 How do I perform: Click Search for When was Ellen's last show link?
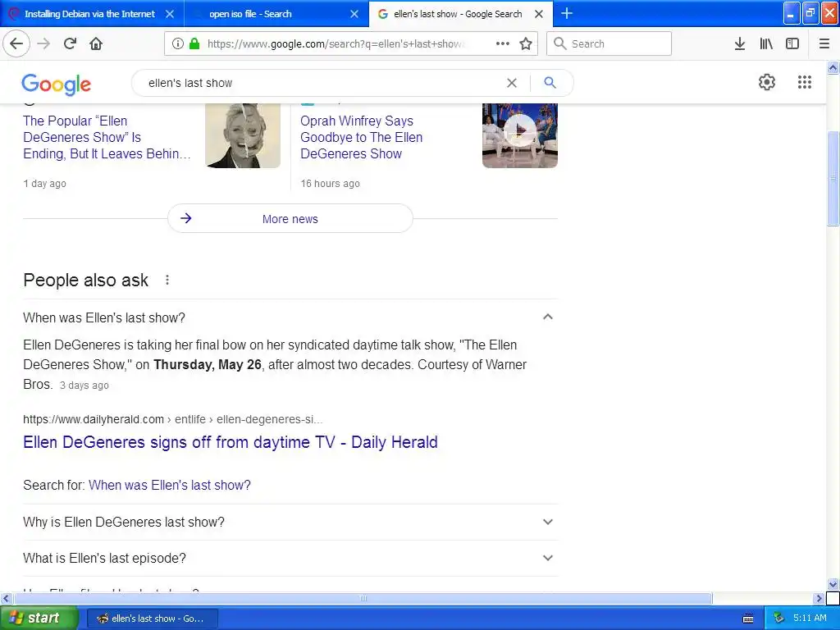[x=169, y=485]
